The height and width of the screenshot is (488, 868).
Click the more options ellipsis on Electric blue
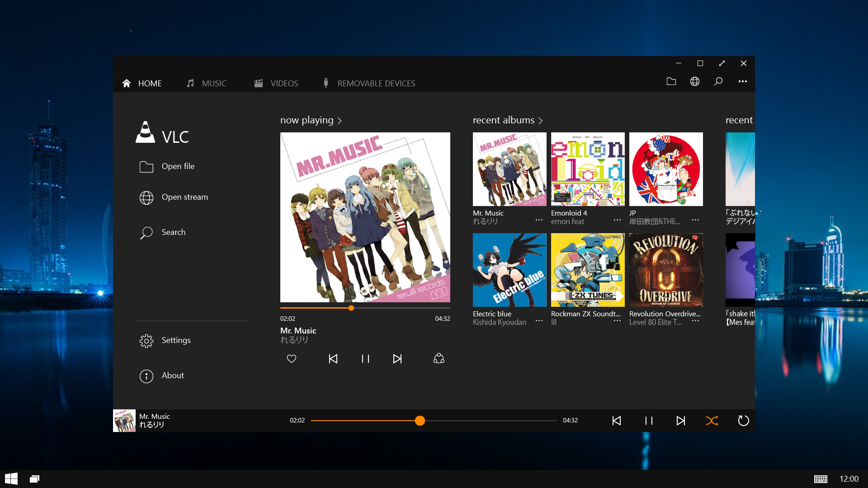(539, 320)
